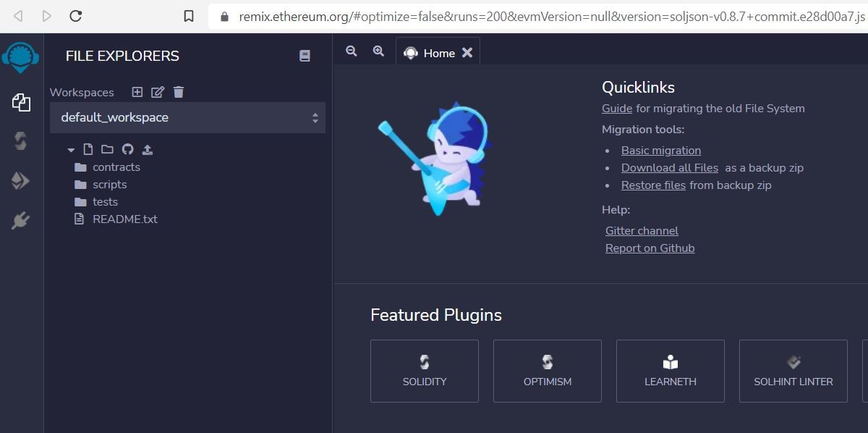868x433 pixels.
Task: Delete workspace using the trash icon
Action: click(179, 92)
